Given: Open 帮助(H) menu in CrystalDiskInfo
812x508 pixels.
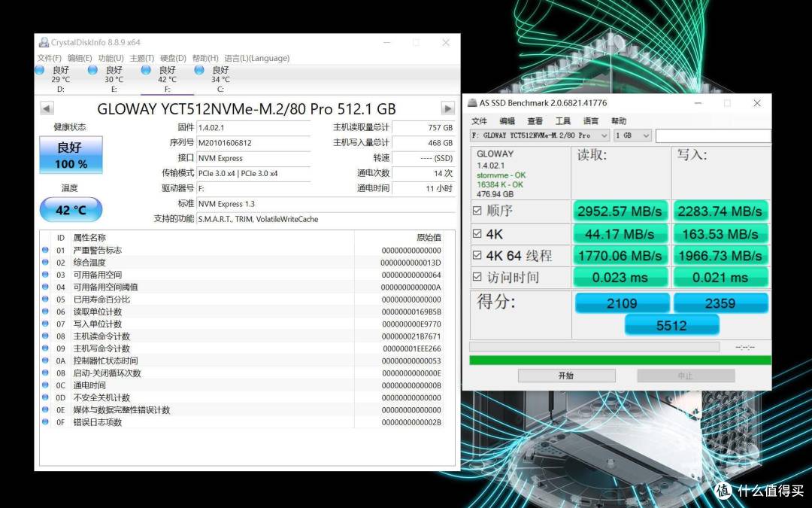Looking at the screenshot, I should 205,58.
